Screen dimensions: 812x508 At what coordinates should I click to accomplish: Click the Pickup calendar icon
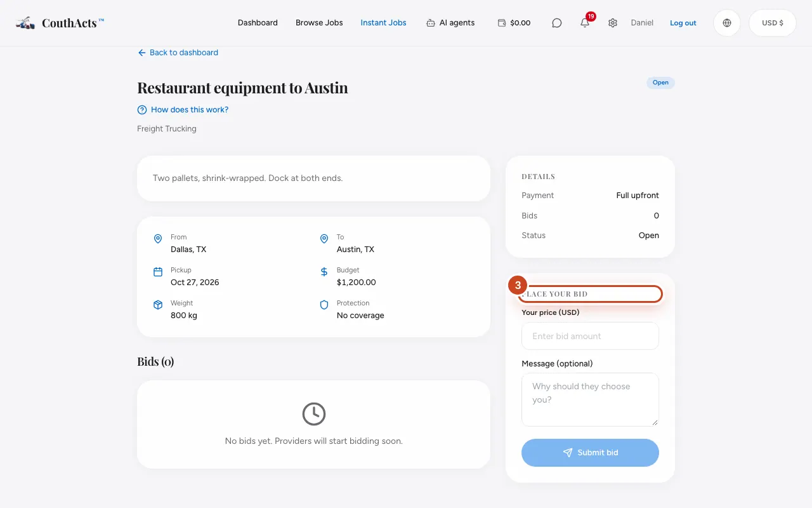pos(158,272)
